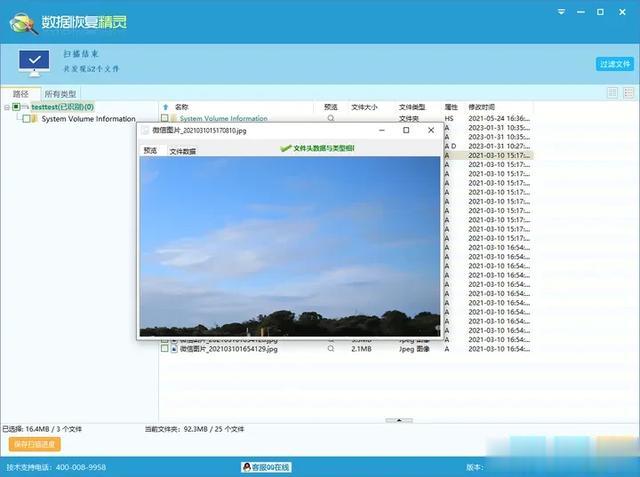Check System Volume Information in the tree
The width and height of the screenshot is (640, 477).
click(26, 119)
